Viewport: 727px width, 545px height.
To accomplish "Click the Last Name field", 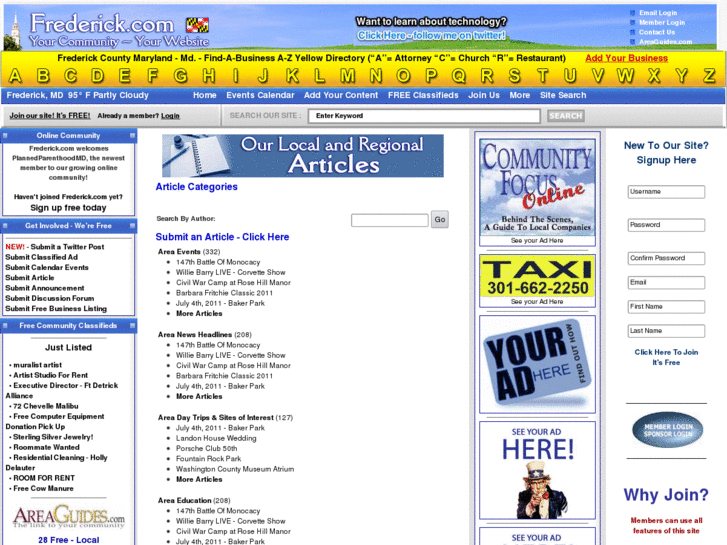I will coord(666,331).
